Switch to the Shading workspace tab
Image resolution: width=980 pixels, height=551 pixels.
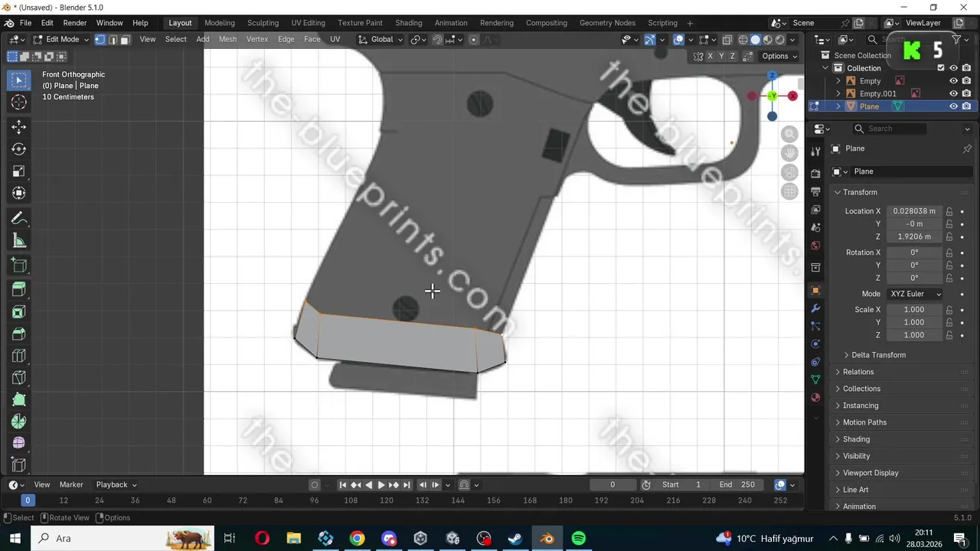408,23
